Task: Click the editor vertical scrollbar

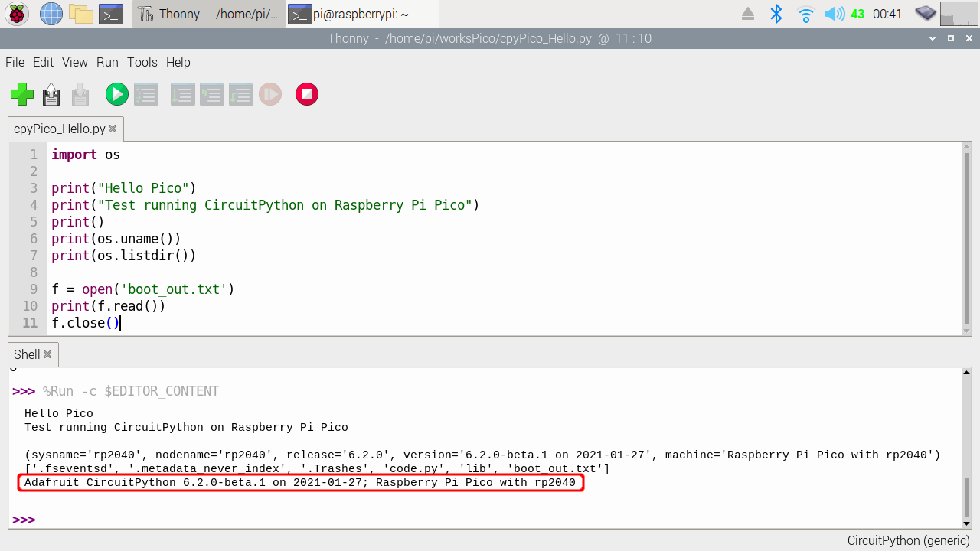Action: click(x=967, y=238)
